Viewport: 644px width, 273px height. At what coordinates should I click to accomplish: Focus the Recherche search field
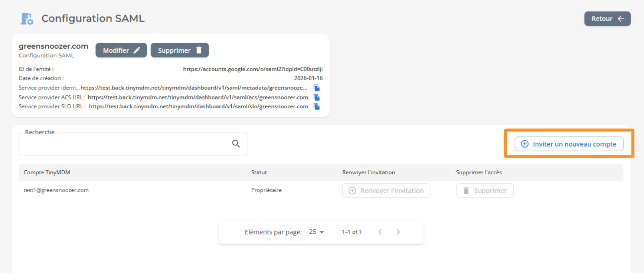tap(124, 144)
